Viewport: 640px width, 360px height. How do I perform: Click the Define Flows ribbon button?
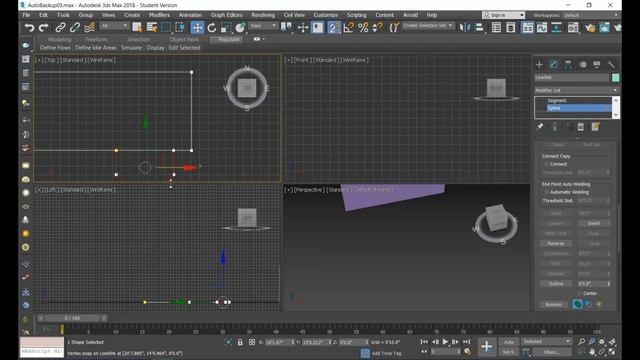coord(56,48)
